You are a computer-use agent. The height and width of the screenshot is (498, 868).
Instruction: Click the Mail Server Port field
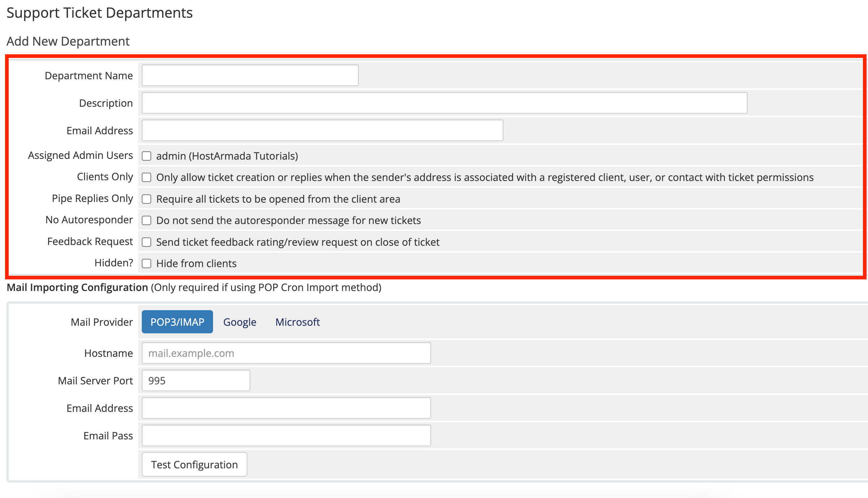click(196, 380)
